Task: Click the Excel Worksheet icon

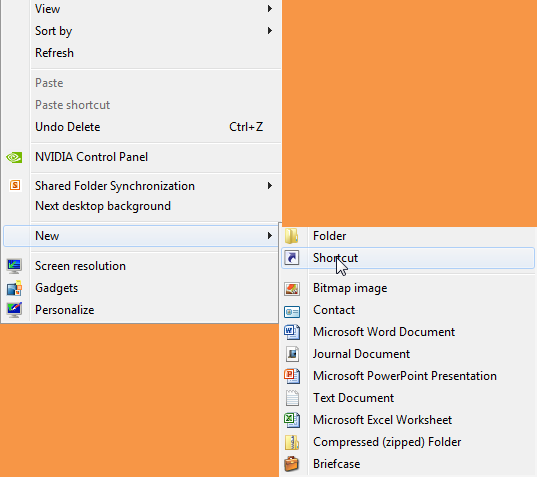Action: tap(292, 420)
